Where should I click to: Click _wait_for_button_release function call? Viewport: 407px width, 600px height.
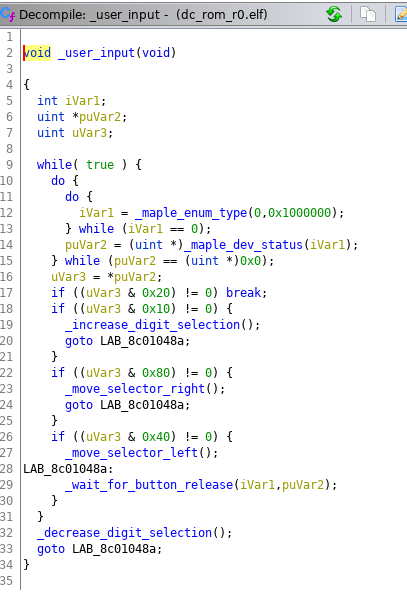coord(149,485)
